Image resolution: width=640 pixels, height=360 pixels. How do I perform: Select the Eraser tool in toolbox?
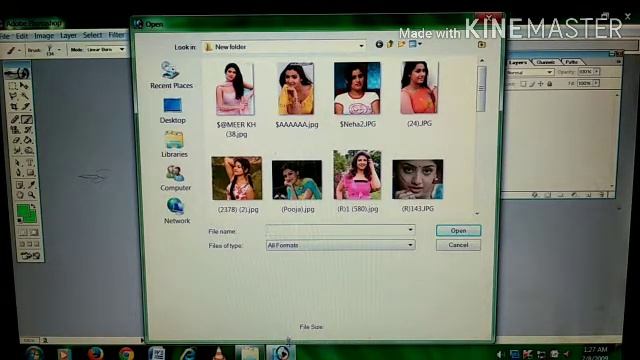(16, 140)
